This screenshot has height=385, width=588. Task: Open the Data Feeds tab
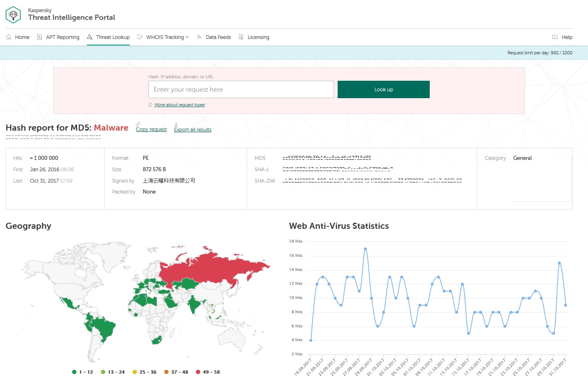218,37
